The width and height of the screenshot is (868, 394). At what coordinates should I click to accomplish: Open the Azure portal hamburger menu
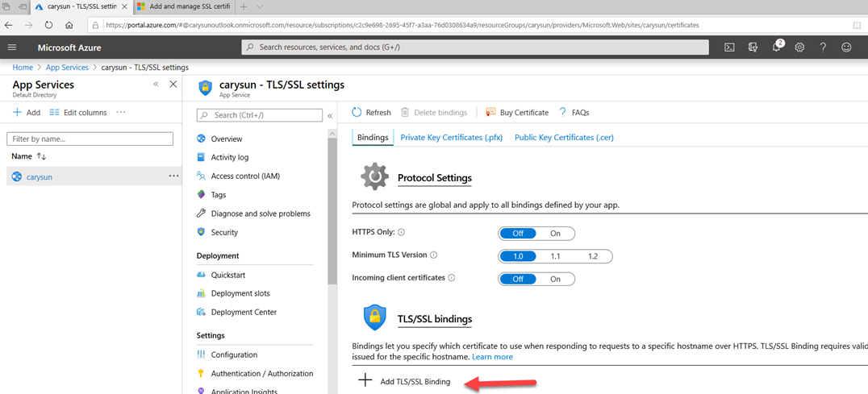point(12,48)
